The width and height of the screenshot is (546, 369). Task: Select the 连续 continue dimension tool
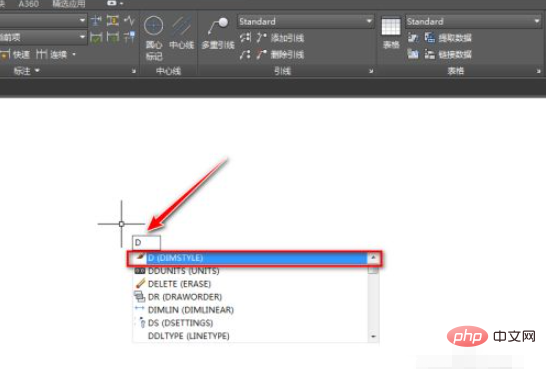[x=52, y=55]
